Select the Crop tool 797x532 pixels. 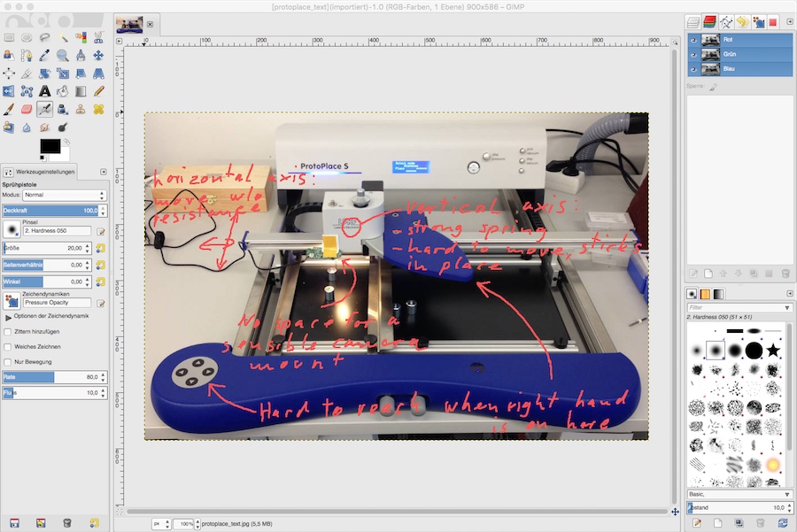click(27, 73)
